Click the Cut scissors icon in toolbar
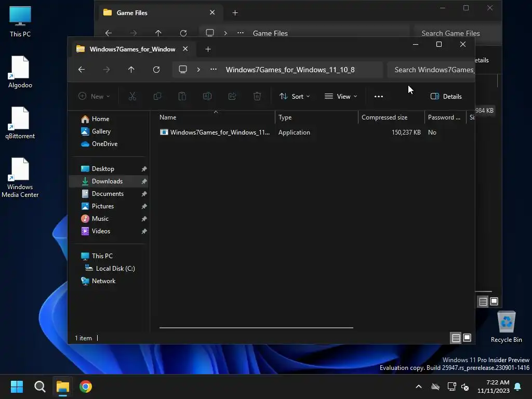Screen dimensions: 532x399 tap(132, 96)
